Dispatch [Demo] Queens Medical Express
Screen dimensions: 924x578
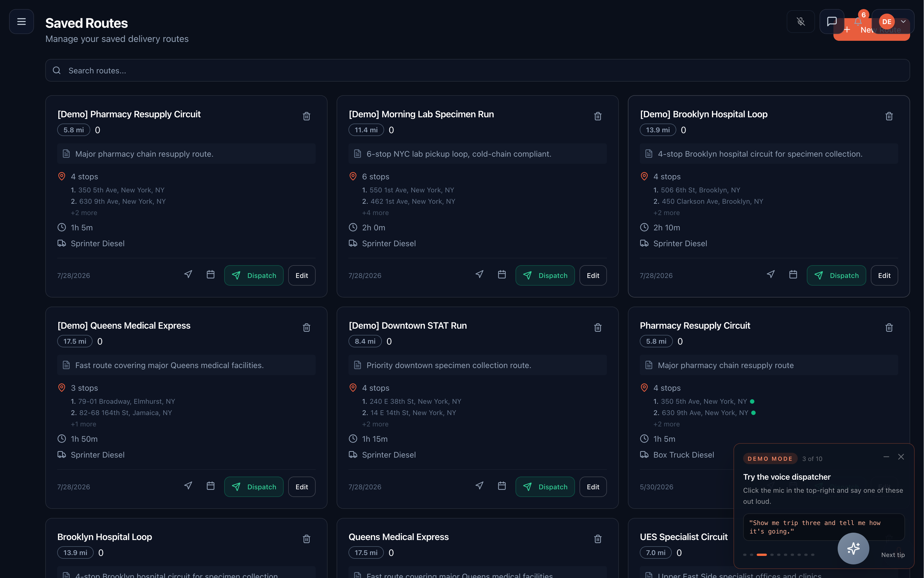(x=254, y=487)
